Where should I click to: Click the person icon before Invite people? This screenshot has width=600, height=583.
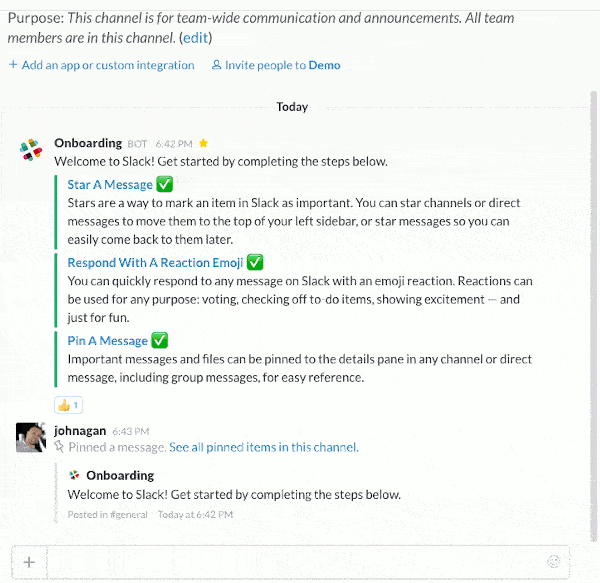tap(217, 64)
